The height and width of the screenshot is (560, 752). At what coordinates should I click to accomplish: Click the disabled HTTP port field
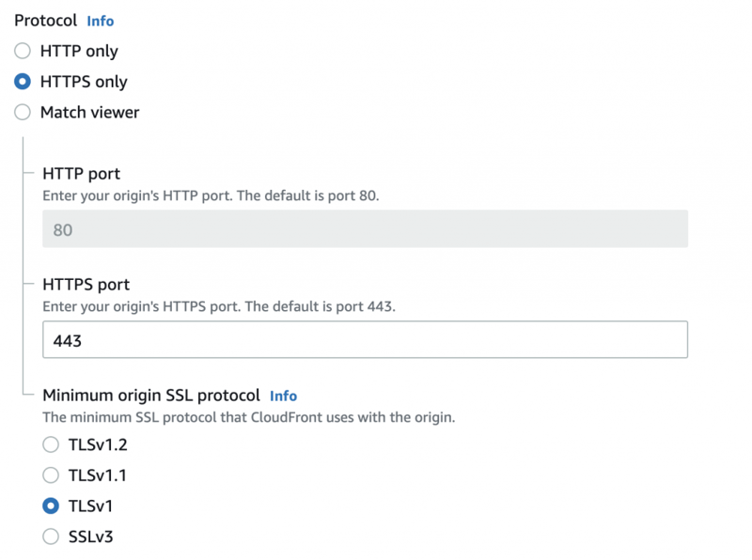[x=365, y=229]
